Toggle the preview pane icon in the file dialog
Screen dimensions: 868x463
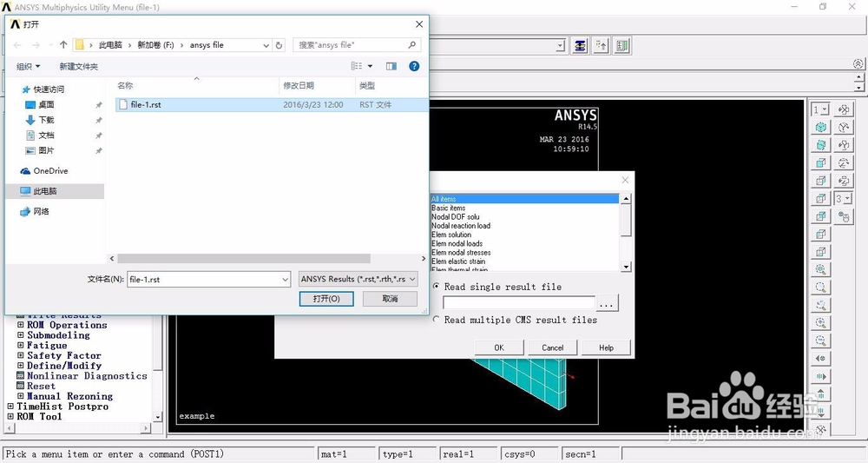click(391, 66)
